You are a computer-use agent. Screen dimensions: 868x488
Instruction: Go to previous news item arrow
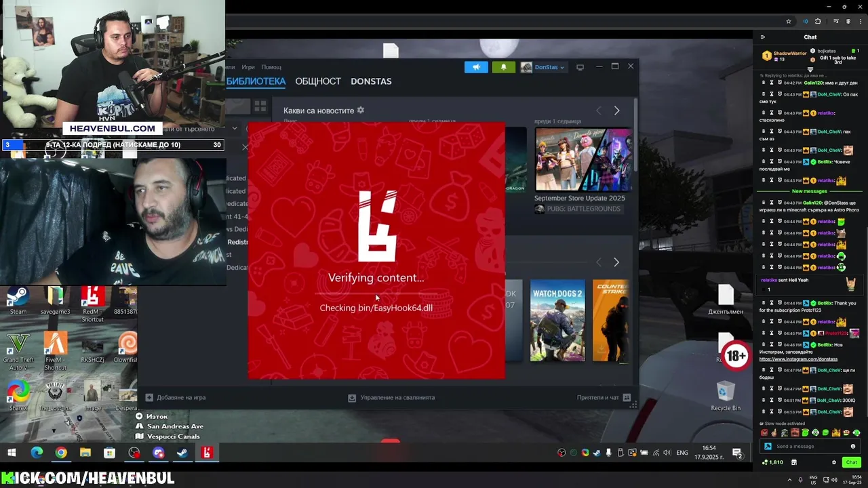pos(598,110)
